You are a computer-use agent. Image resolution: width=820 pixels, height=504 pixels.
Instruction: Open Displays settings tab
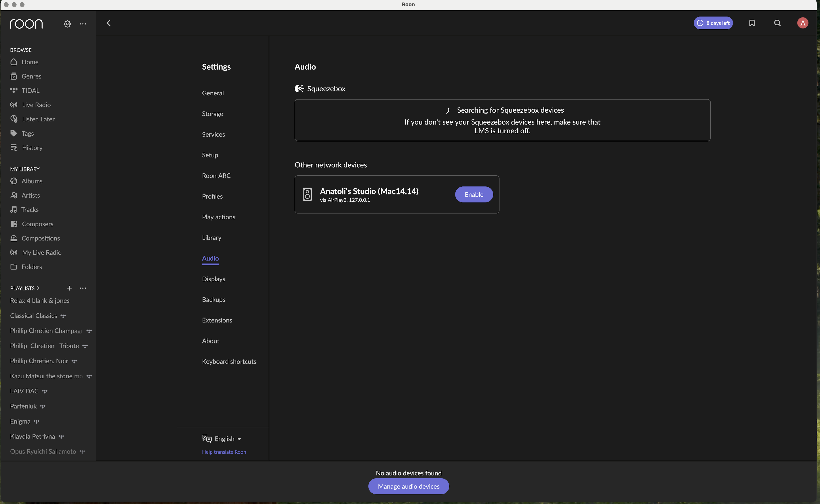[214, 279]
